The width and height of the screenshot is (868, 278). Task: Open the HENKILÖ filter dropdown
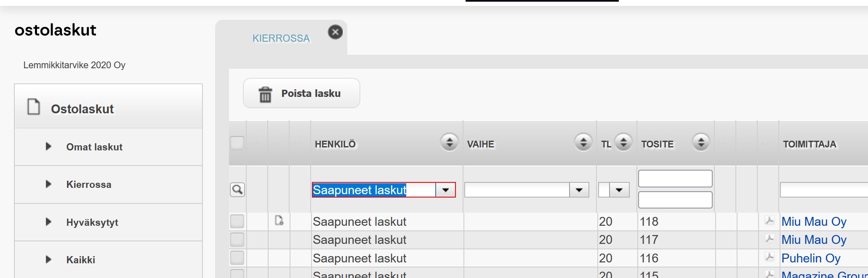pos(445,190)
